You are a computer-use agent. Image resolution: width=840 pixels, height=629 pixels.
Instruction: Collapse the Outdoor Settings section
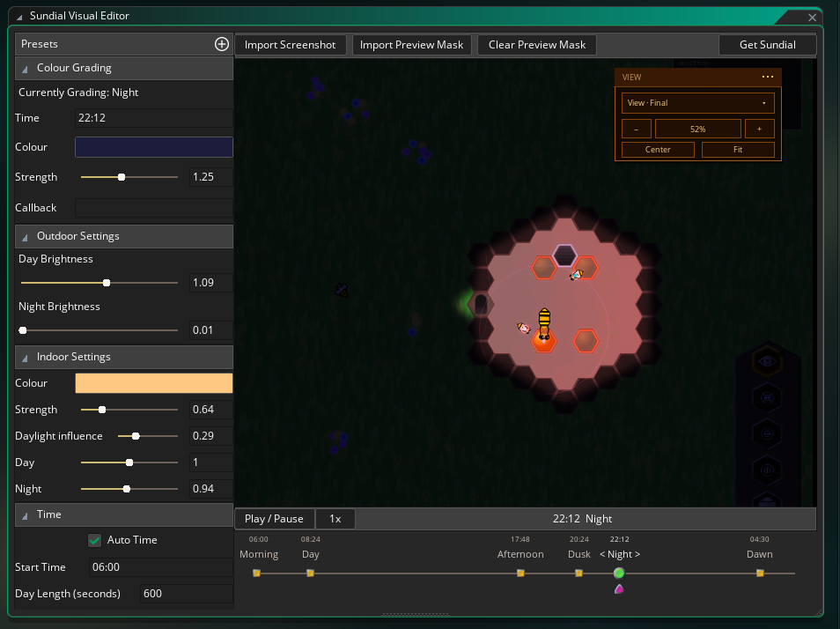(x=25, y=237)
